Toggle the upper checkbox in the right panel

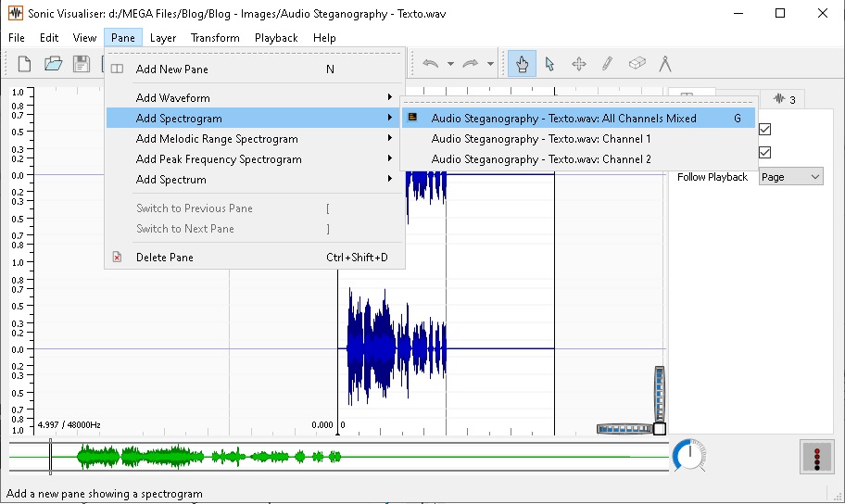[x=764, y=129]
